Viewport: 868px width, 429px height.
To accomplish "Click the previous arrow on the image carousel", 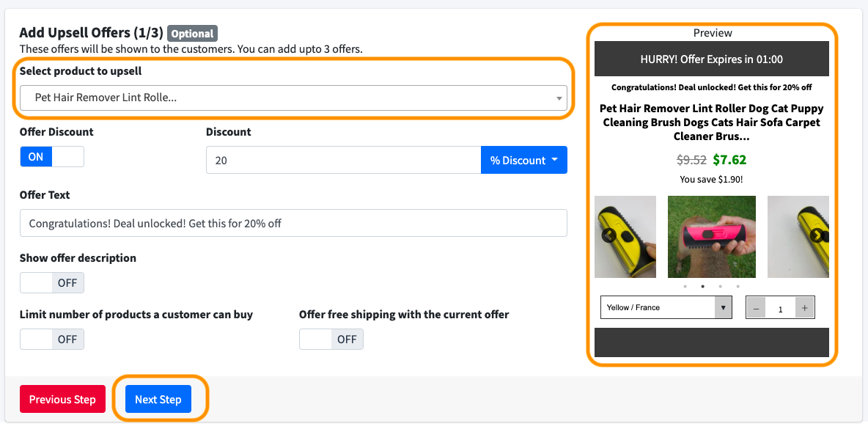I will [608, 235].
